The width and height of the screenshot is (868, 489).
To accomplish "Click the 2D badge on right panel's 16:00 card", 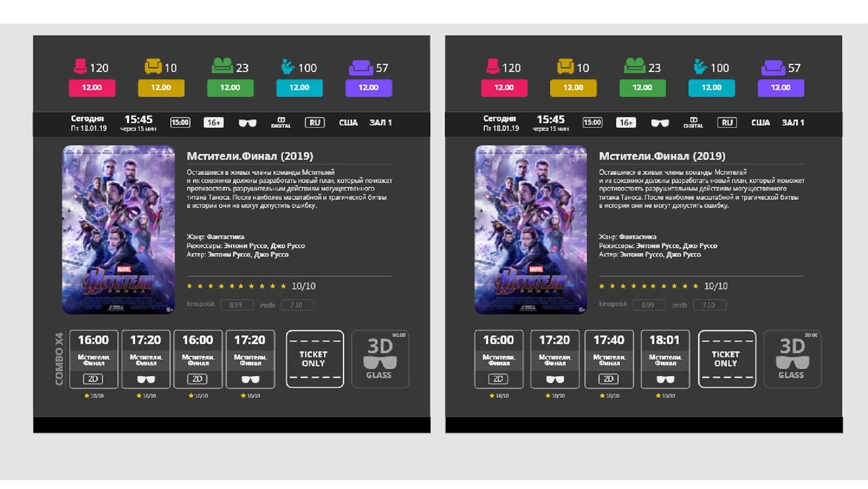I will point(498,379).
